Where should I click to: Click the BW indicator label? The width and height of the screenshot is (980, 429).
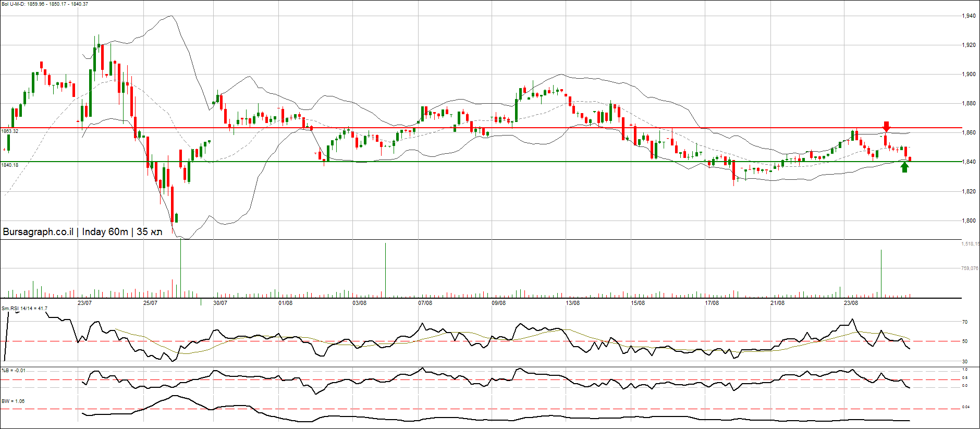[x=13, y=401]
